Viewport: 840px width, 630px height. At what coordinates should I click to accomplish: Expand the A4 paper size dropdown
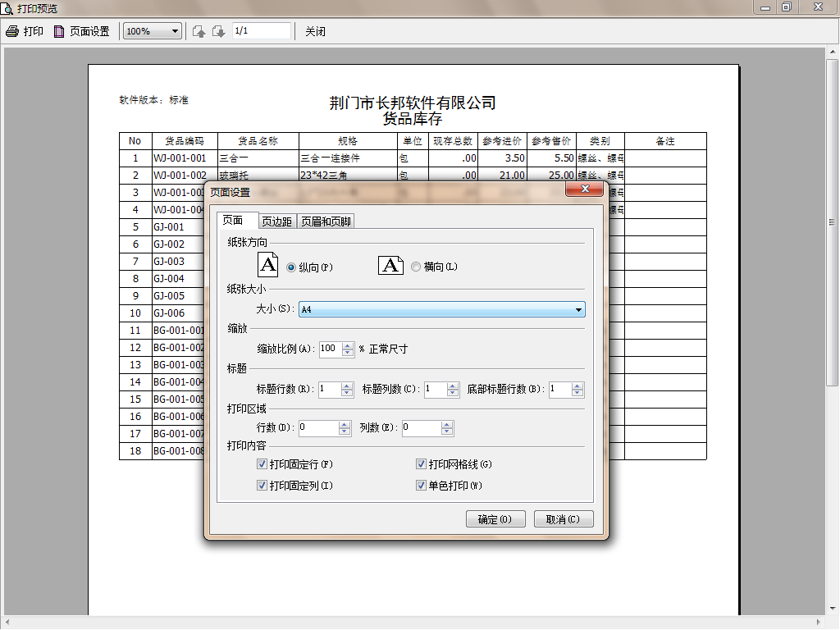tap(579, 310)
